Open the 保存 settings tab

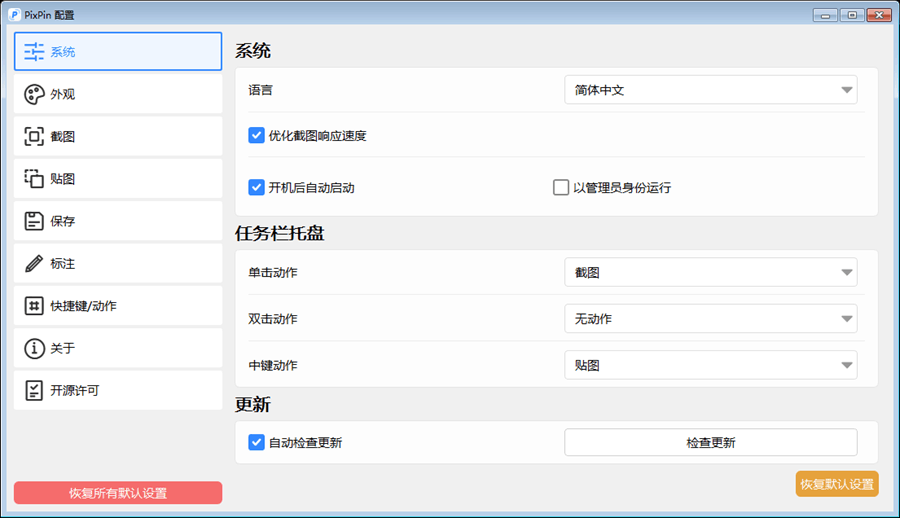(118, 221)
